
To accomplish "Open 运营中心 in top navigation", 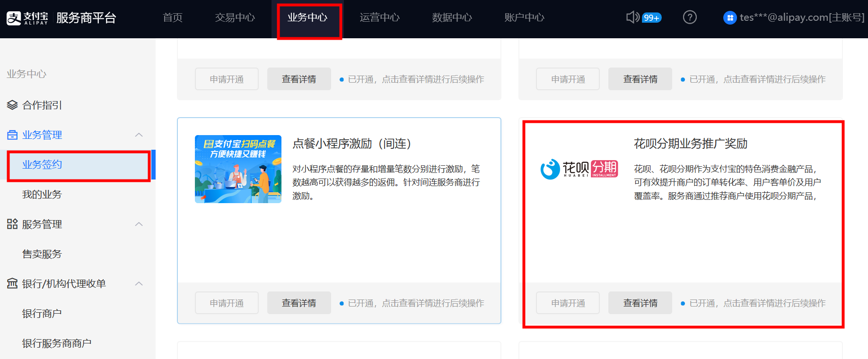I will pos(380,17).
